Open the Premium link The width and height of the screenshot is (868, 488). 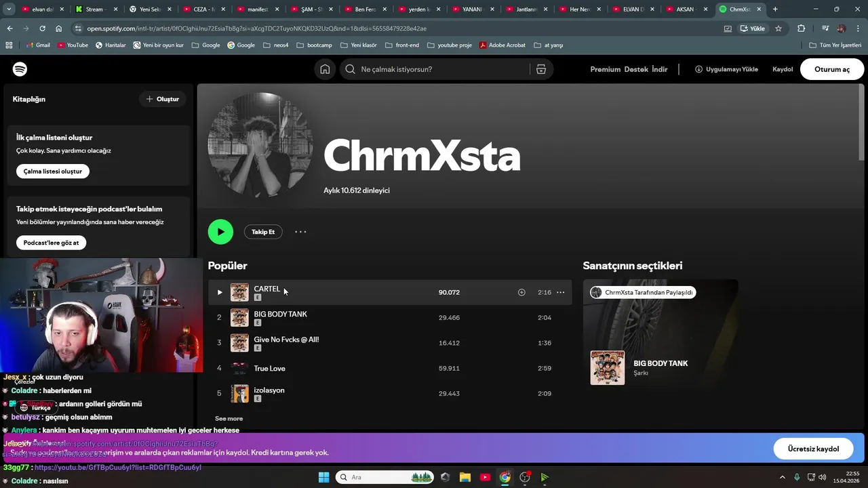click(x=605, y=69)
